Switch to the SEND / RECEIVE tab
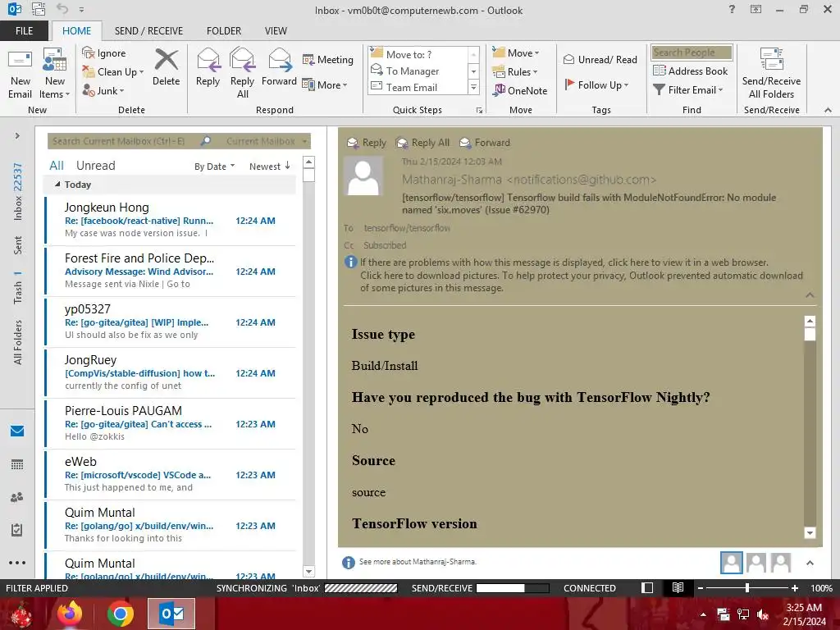This screenshot has height=630, width=840. (148, 30)
